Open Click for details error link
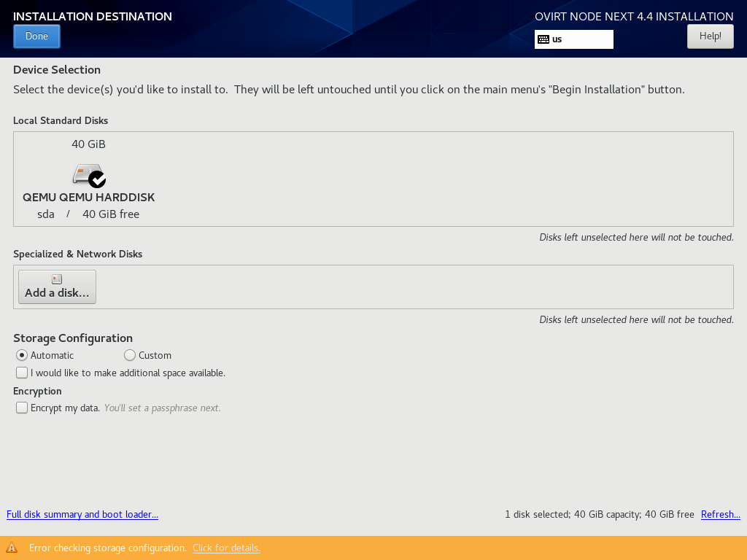 point(226,548)
